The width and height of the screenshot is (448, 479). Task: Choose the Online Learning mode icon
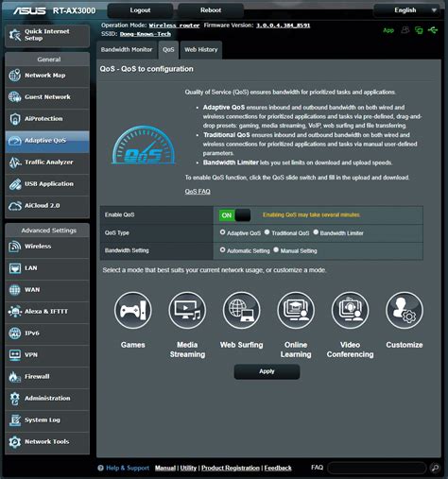[296, 311]
